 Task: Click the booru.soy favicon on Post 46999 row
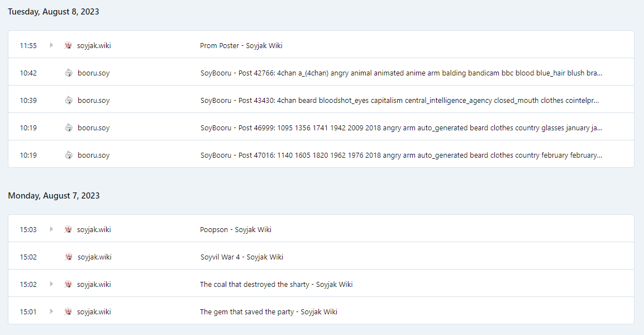[x=69, y=128]
